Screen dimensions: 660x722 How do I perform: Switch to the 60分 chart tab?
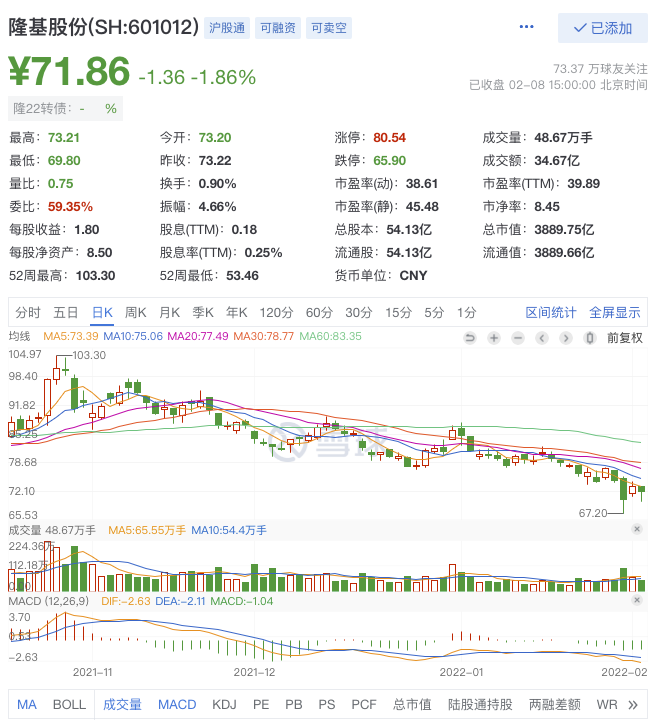[x=319, y=313]
